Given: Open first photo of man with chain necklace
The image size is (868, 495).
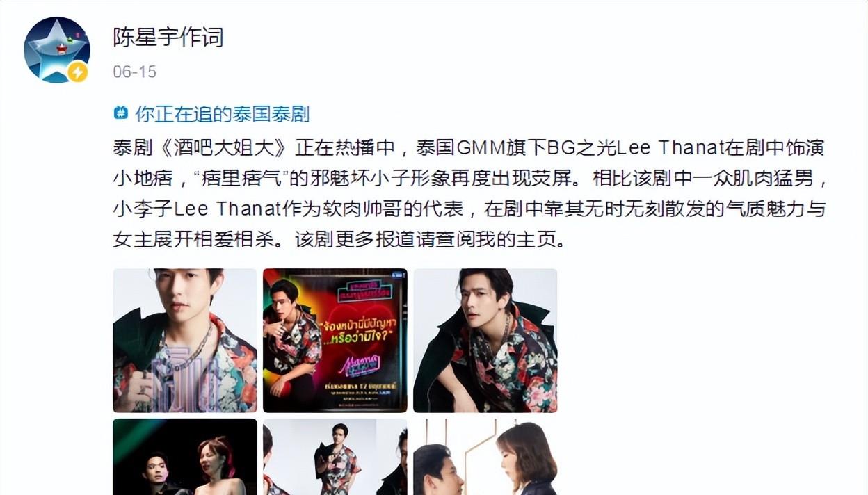Looking at the screenshot, I should click(185, 341).
